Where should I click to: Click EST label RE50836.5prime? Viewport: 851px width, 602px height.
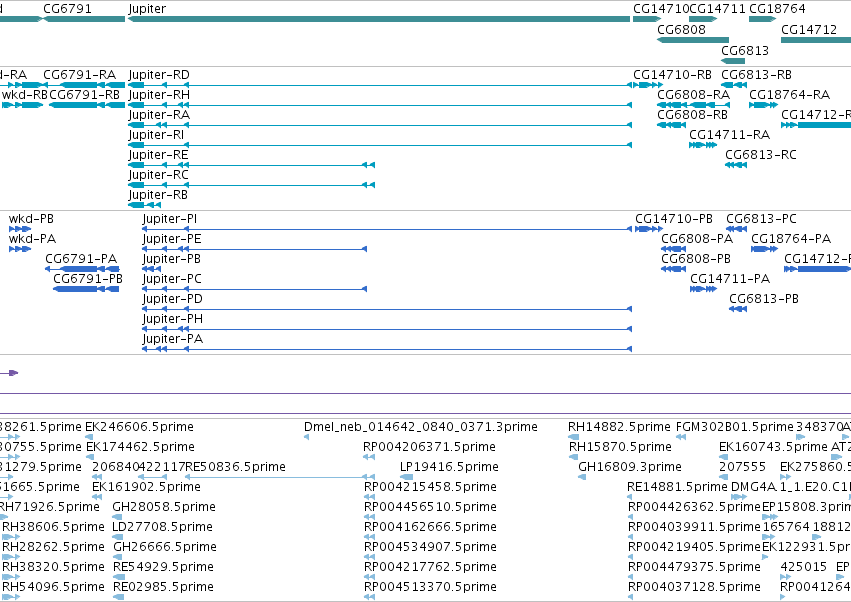(236, 467)
